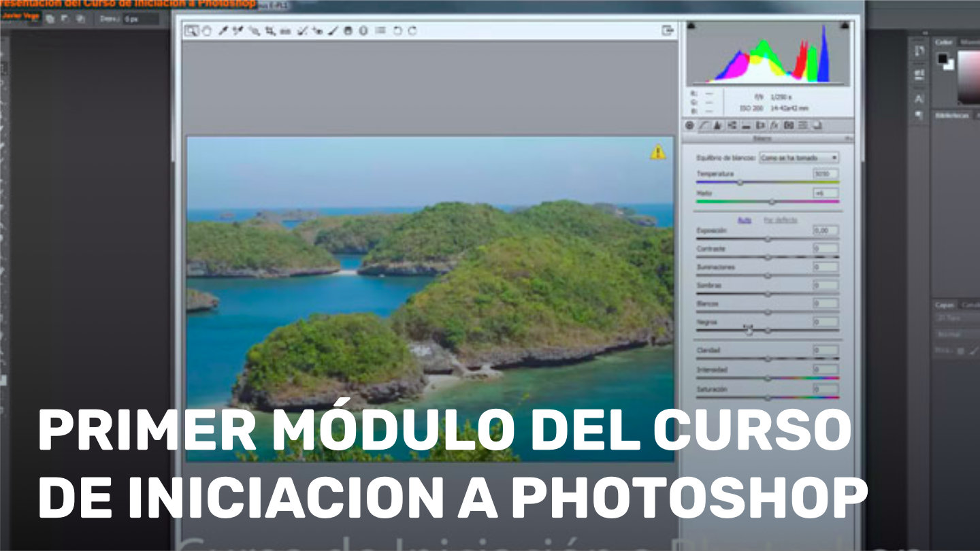
Task: Click Photoshop foreground color swatch
Action: pos(943,59)
